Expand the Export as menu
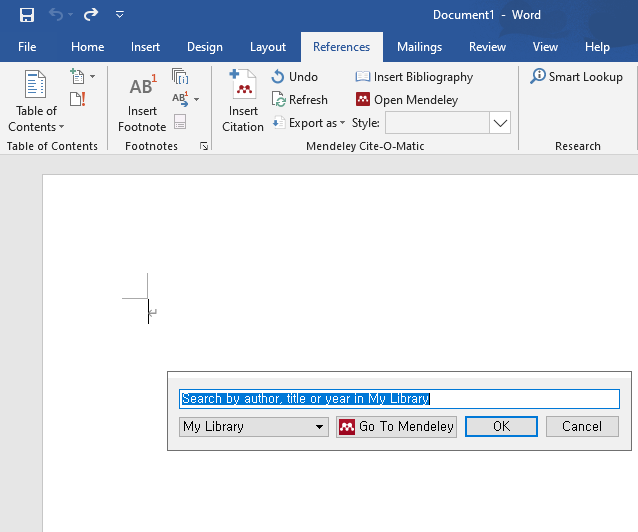 click(x=308, y=123)
